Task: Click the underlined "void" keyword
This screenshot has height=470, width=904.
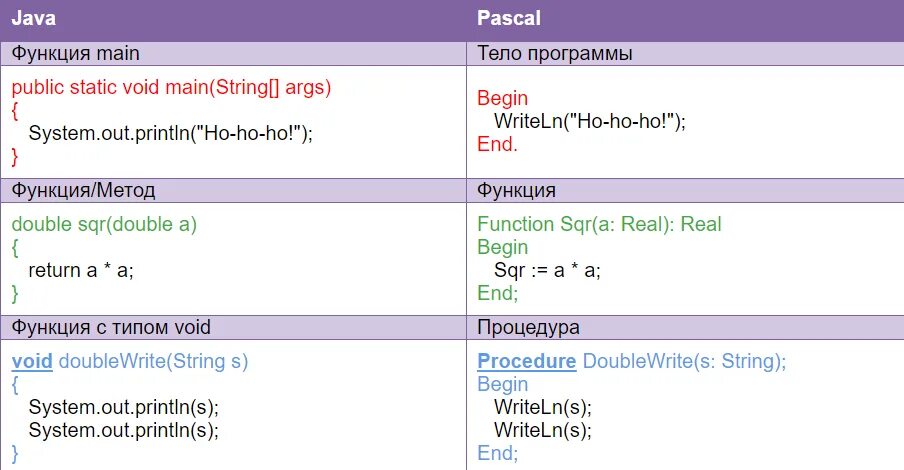Action: coord(33,361)
